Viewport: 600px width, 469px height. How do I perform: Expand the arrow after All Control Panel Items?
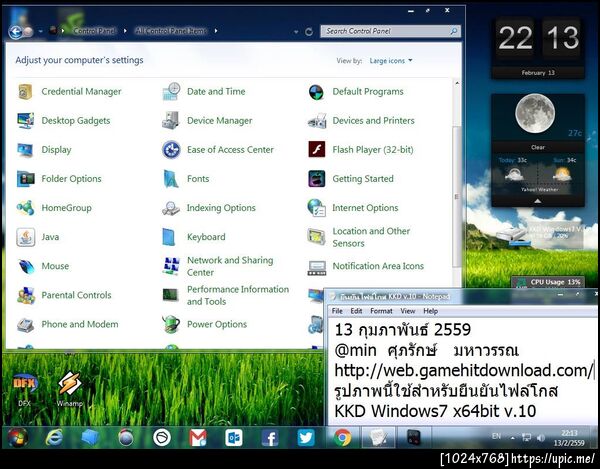[216, 31]
